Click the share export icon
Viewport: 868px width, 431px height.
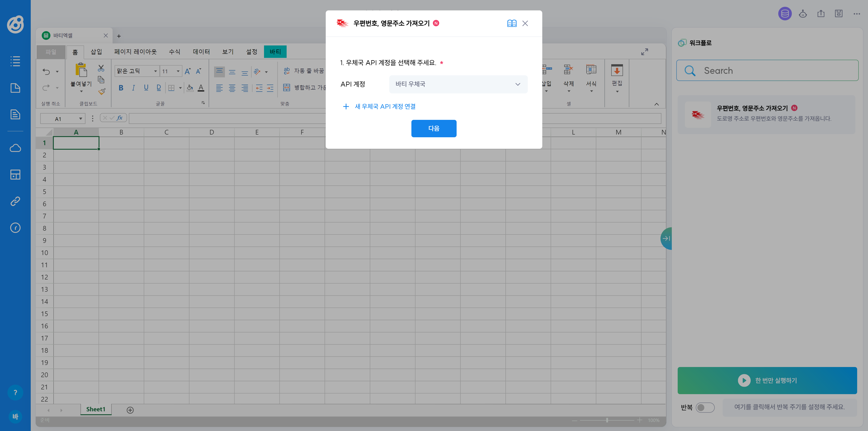click(821, 14)
